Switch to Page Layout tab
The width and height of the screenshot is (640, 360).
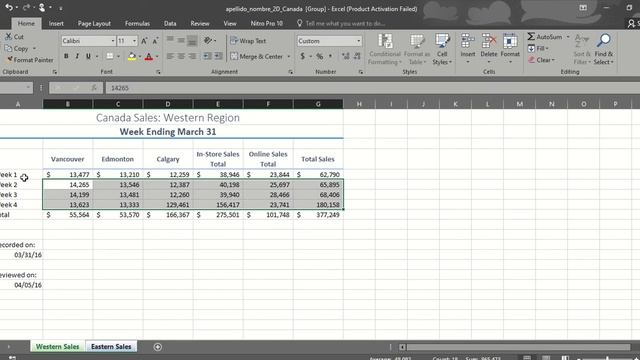pyautogui.click(x=94, y=24)
